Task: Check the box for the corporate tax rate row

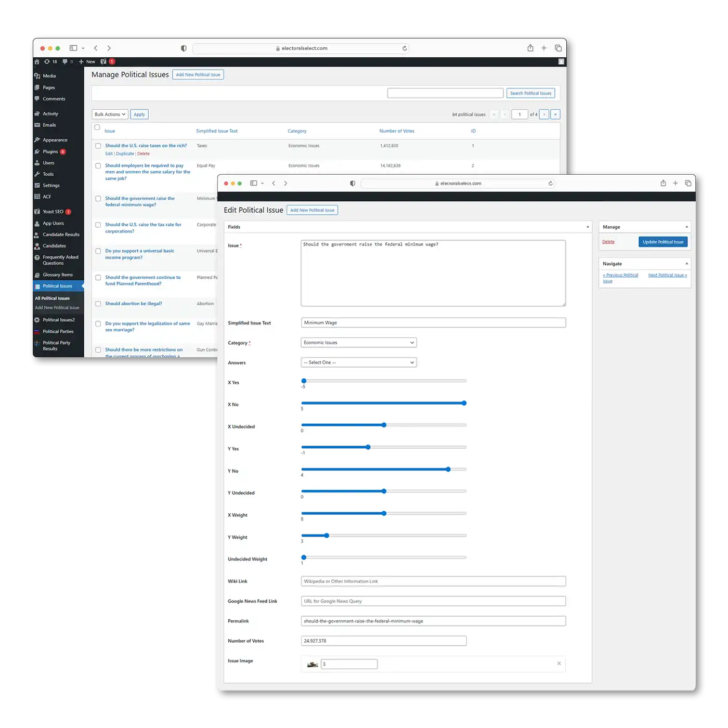Action: (98, 225)
